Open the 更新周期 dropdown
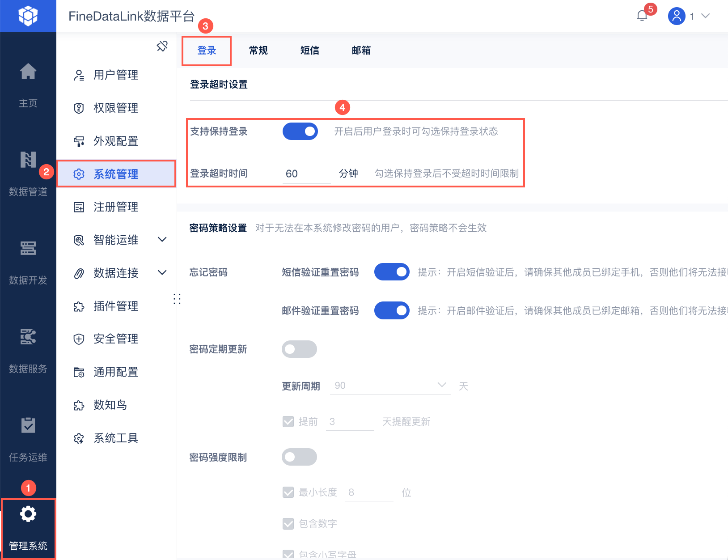This screenshot has height=560, width=728. [x=390, y=386]
